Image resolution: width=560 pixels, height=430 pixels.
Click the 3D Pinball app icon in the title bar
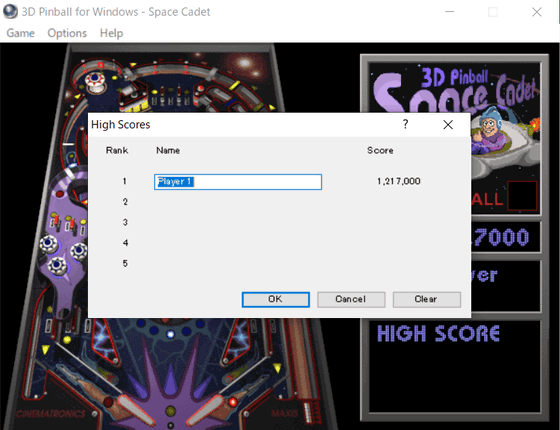pos(10,11)
